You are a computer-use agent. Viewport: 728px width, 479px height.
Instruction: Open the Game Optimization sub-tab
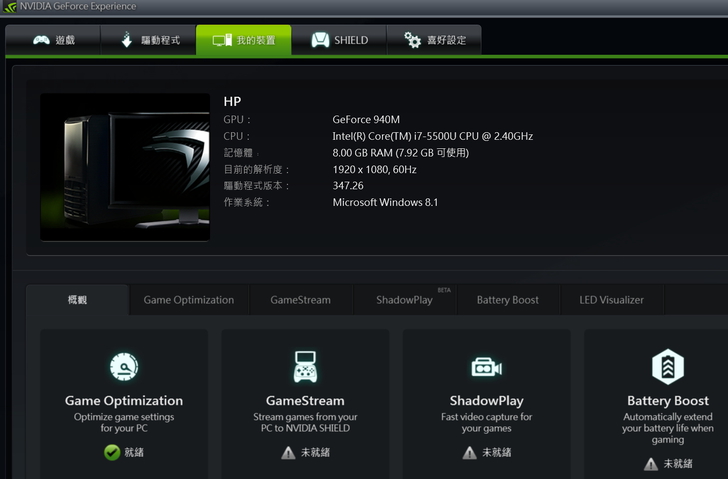[188, 300]
